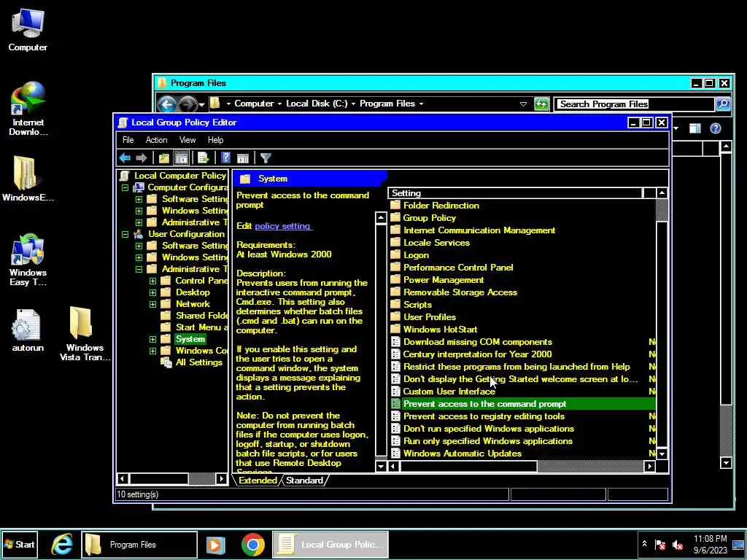Click the Export List toolbar icon
This screenshot has height=560, width=747.
click(204, 157)
